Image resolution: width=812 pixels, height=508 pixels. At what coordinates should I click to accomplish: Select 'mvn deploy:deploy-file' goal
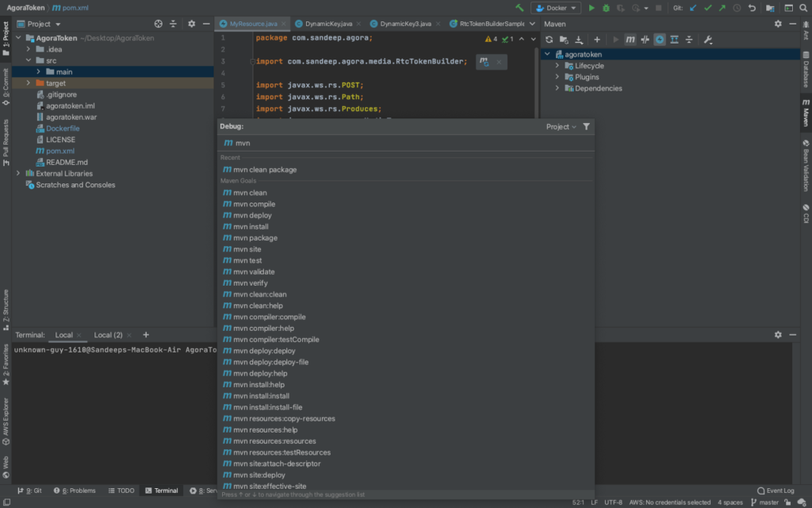pos(406,362)
